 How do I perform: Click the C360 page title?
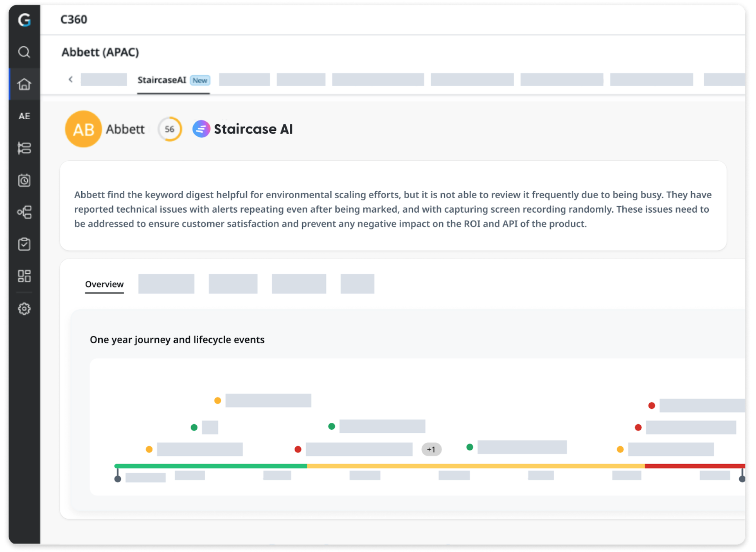74,19
